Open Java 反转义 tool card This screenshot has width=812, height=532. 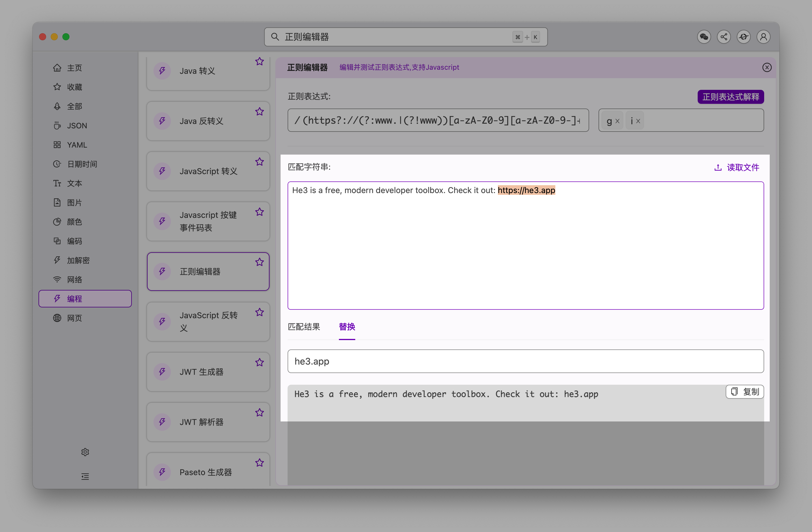coord(208,121)
